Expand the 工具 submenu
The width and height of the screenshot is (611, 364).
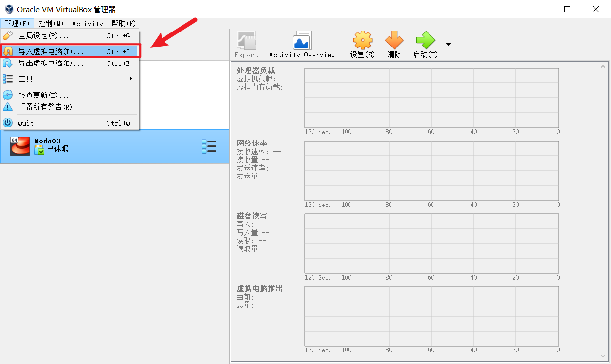70,79
